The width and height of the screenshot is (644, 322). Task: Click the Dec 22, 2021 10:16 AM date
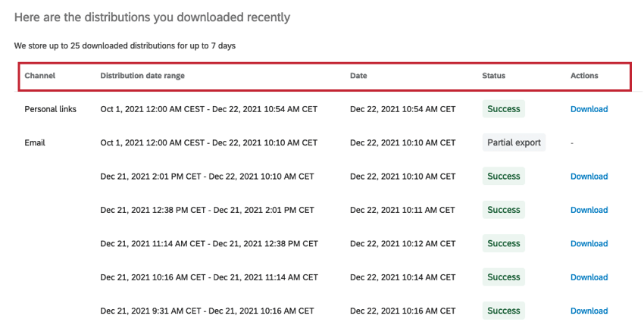coord(402,311)
